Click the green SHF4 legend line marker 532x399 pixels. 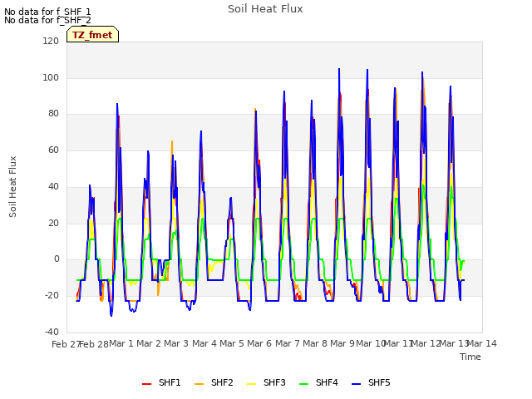tap(304, 384)
